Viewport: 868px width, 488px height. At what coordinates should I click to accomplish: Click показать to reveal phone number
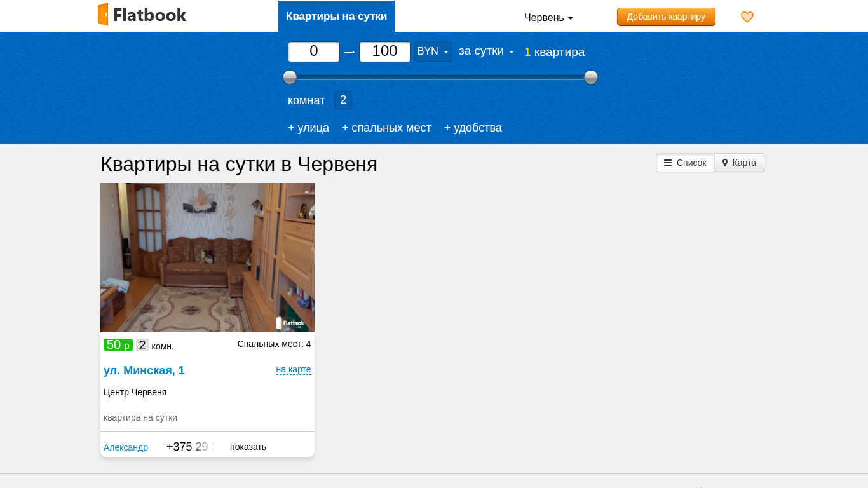(248, 447)
